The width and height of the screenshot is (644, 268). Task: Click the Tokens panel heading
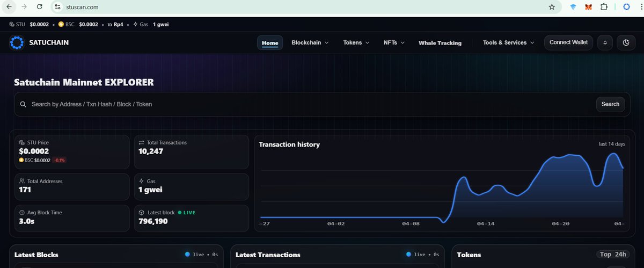pyautogui.click(x=469, y=255)
